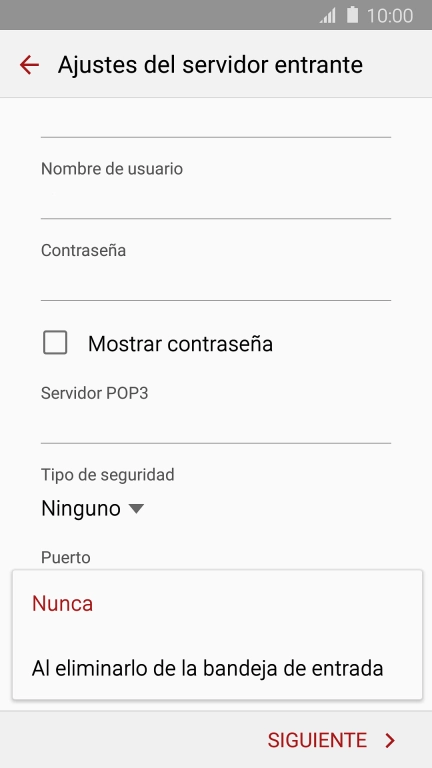Viewport: 432px width, 768px height.
Task: Tap the battery icon in status bar
Action: 353,15
